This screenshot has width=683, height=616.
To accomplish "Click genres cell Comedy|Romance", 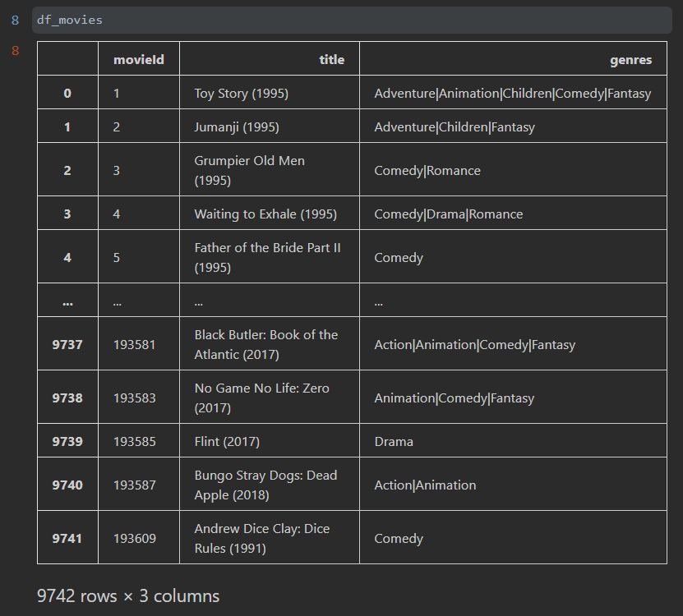I will point(513,170).
